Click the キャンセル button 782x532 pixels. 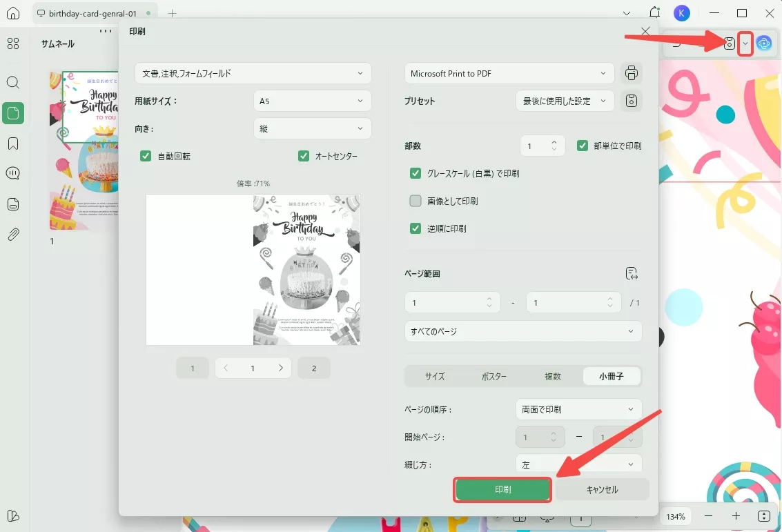point(602,490)
